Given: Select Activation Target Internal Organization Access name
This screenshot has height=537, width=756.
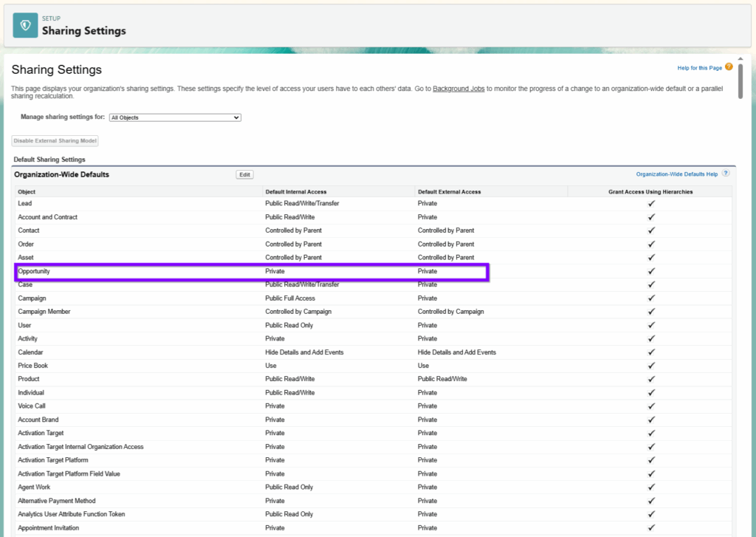Looking at the screenshot, I should (80, 447).
